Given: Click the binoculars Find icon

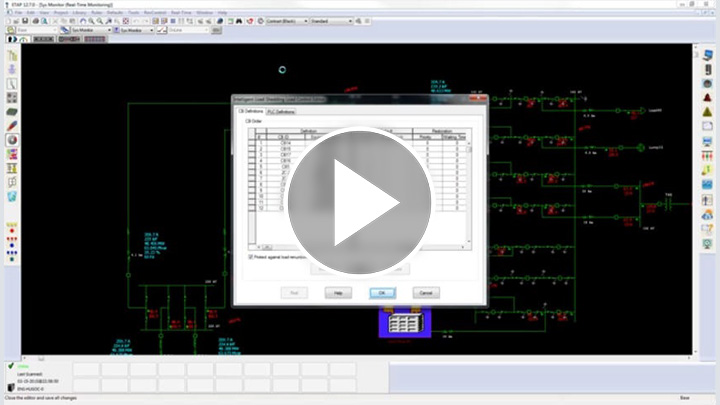Looking at the screenshot, I should click(239, 21).
